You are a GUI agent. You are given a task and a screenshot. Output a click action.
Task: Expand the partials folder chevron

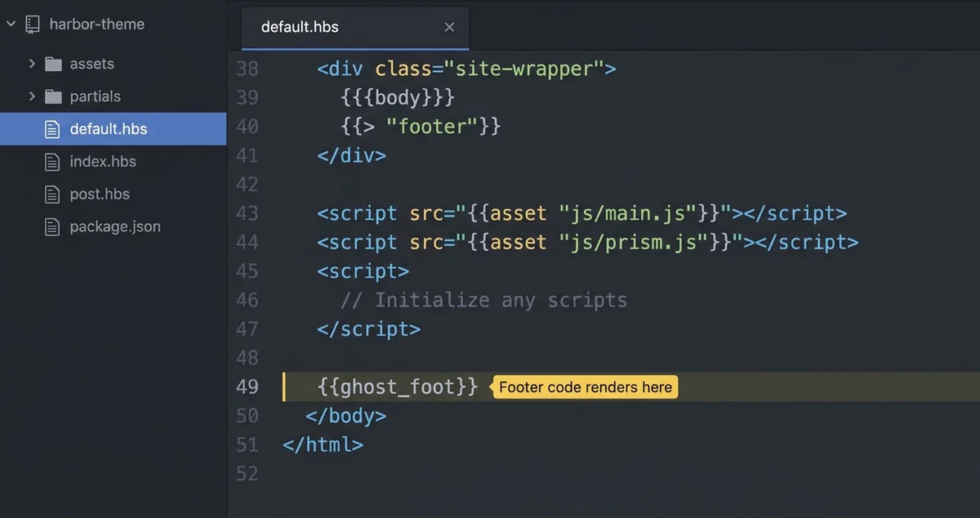pos(32,96)
